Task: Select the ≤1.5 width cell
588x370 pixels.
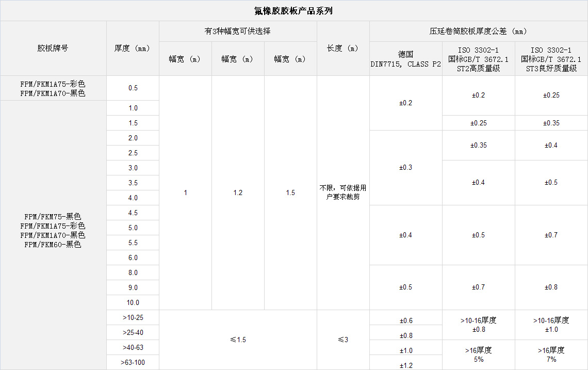Action: (x=238, y=340)
